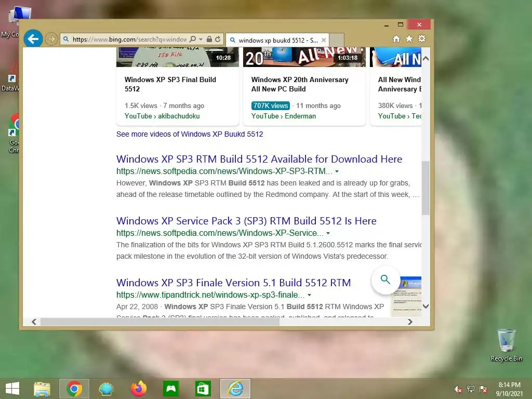Expand dropdown next to softpedia Windows-XP-Service URL
The height and width of the screenshot is (399, 532).
[328, 233]
